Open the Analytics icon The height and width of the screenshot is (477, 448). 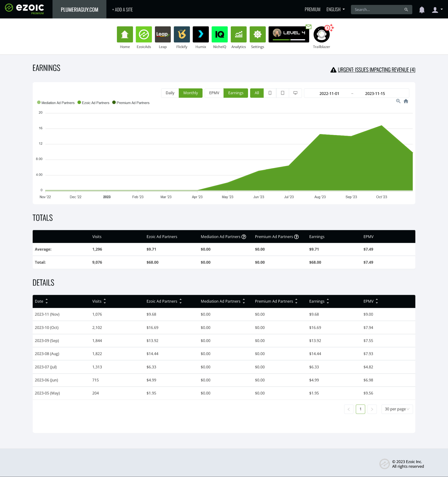pyautogui.click(x=239, y=34)
